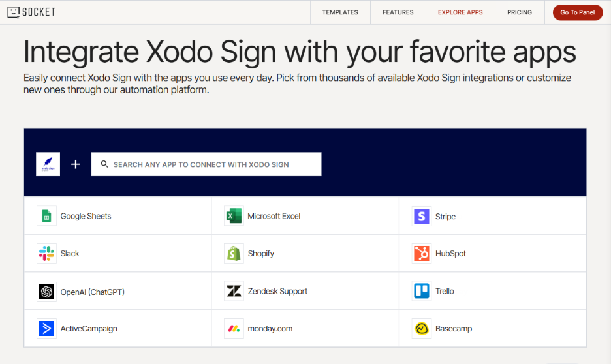Open the Templates menu item
Screen dimensions: 611x364
340,12
